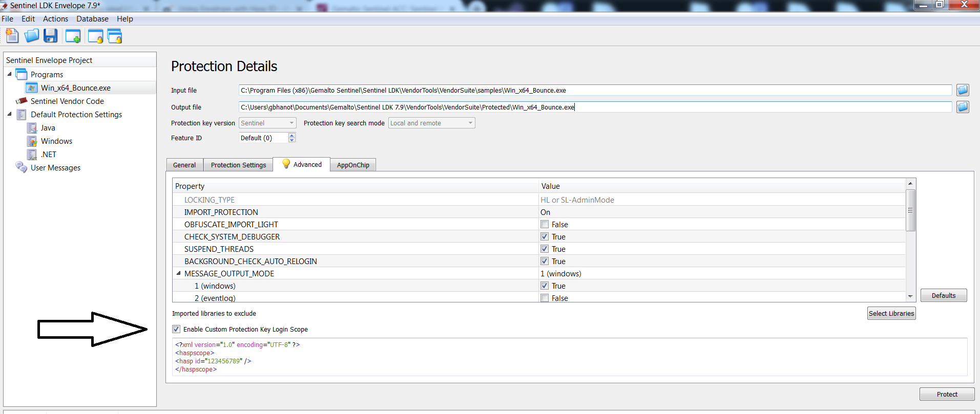The width and height of the screenshot is (980, 414).
Task: Toggle OBFUSCATE_IMPORT_LIGHT checkbox
Action: pos(545,224)
